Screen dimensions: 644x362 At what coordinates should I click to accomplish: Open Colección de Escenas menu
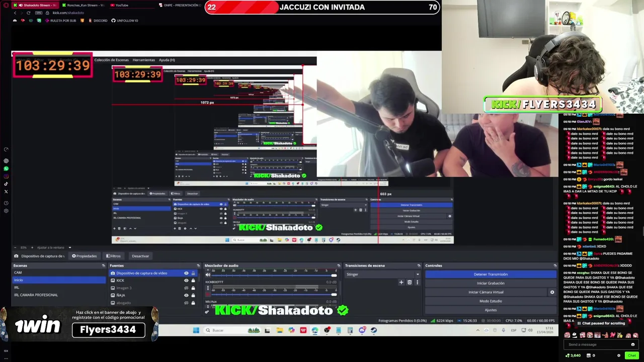(112, 60)
